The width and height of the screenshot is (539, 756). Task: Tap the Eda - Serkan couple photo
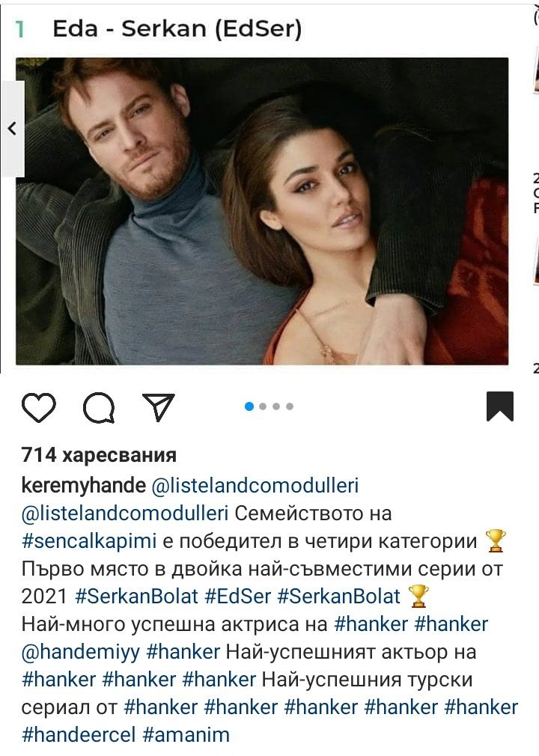coord(262,211)
